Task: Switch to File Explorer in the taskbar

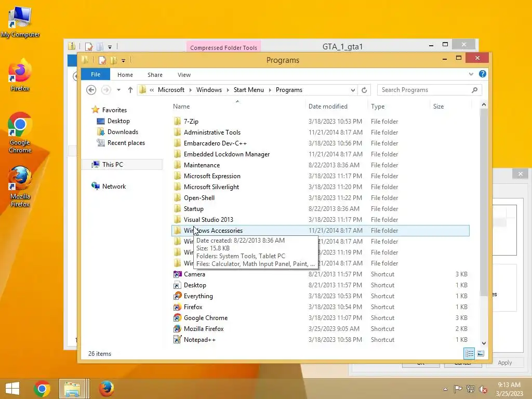Action: pyautogui.click(x=72, y=389)
